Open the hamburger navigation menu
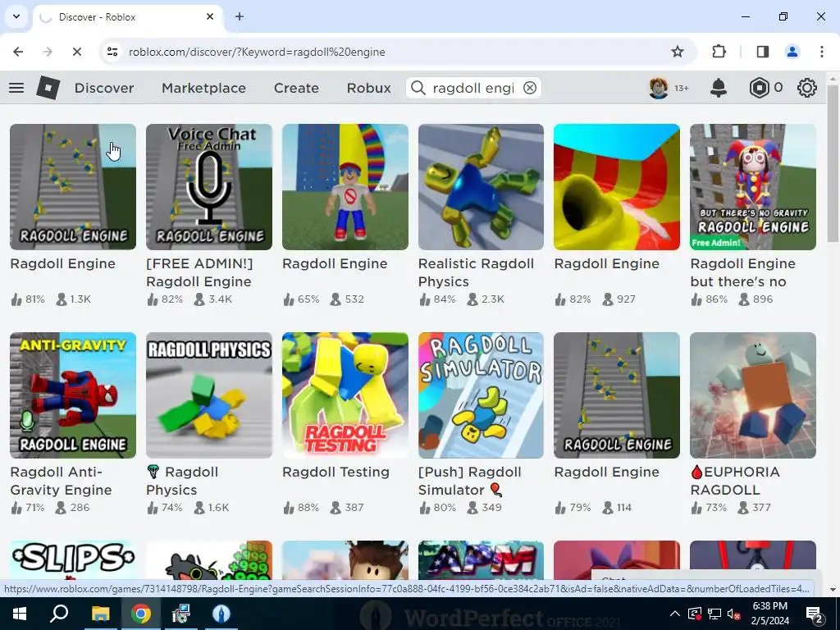 16,88
